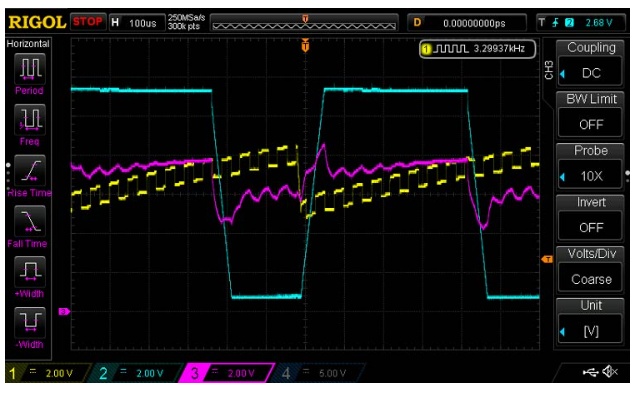Switch to channel 1 tab at 2.00 V

(x=47, y=373)
